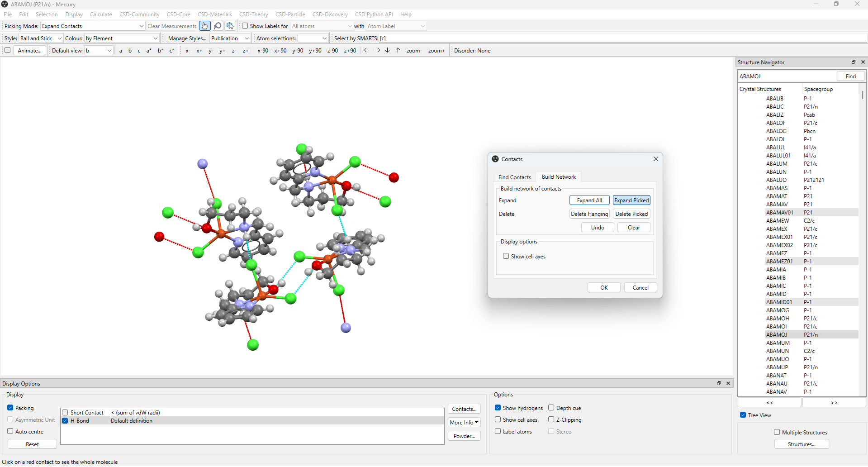Click the Expand All button

pyautogui.click(x=589, y=200)
